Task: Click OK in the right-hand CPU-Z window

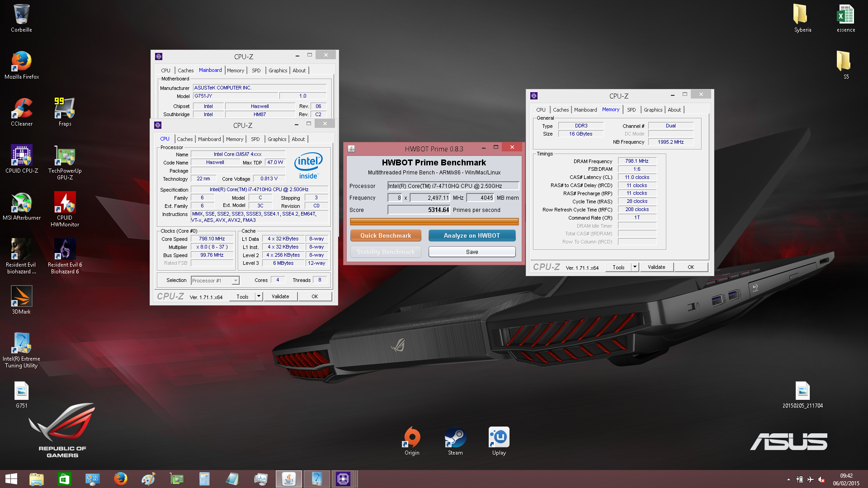Action: 691,267
